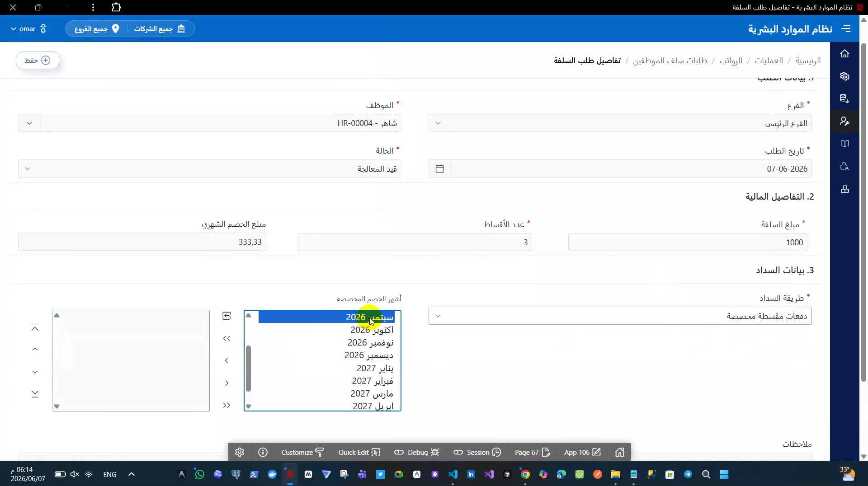
Task: Open the developer toolbar Home icon
Action: pos(620,453)
